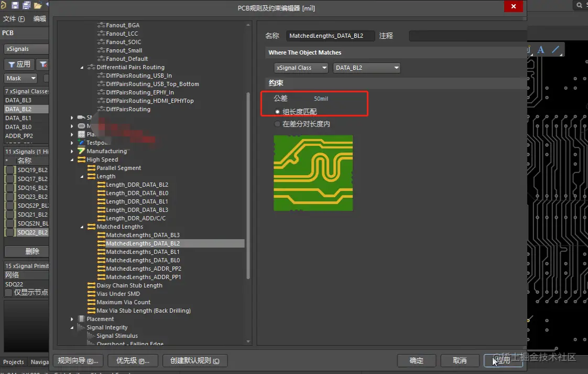Switch to the Projects tab
This screenshot has width=588, height=374.
tap(14, 362)
